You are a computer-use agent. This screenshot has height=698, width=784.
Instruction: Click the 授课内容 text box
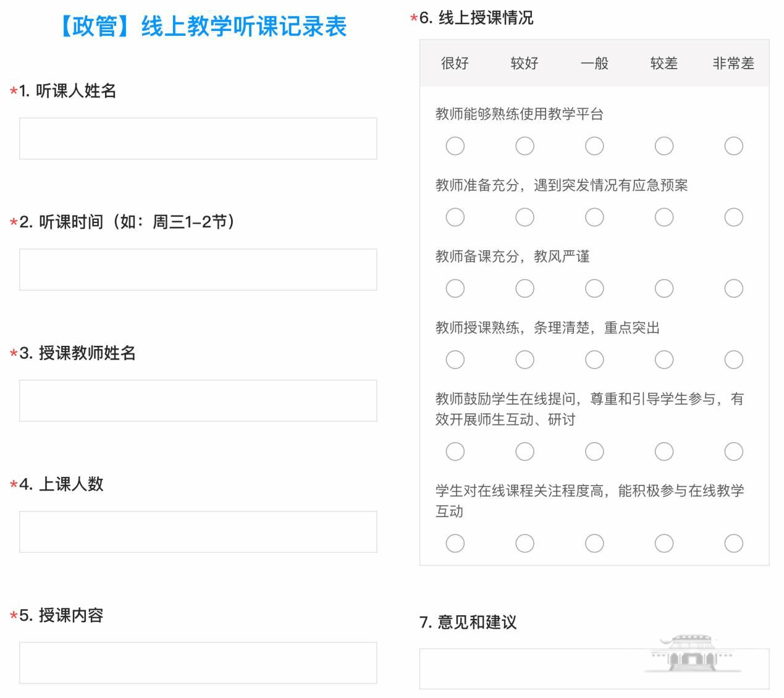pos(198,663)
